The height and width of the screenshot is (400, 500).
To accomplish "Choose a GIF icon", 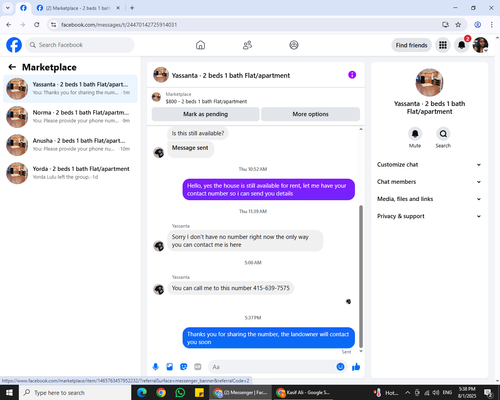I will pos(198,367).
